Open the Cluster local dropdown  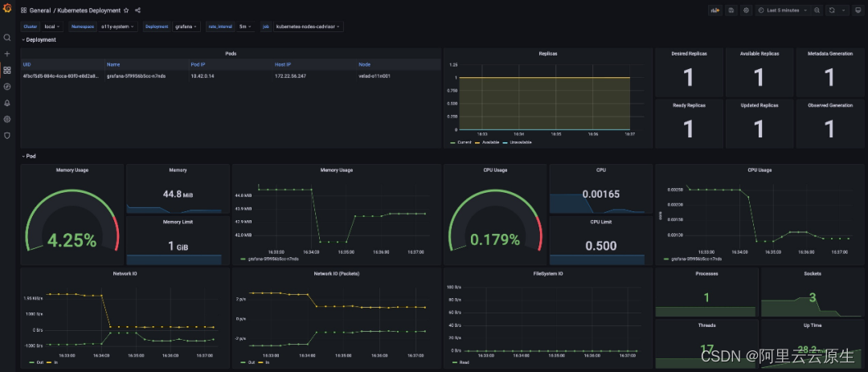point(53,26)
